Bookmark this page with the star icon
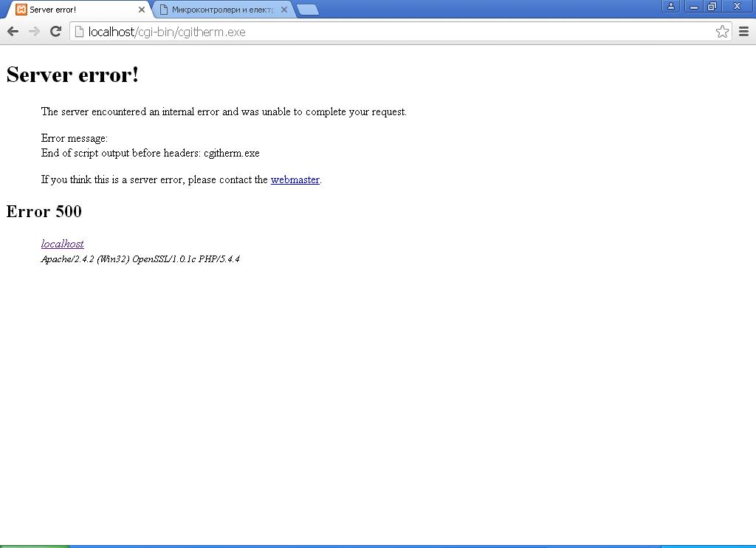The image size is (756, 548). 722,32
